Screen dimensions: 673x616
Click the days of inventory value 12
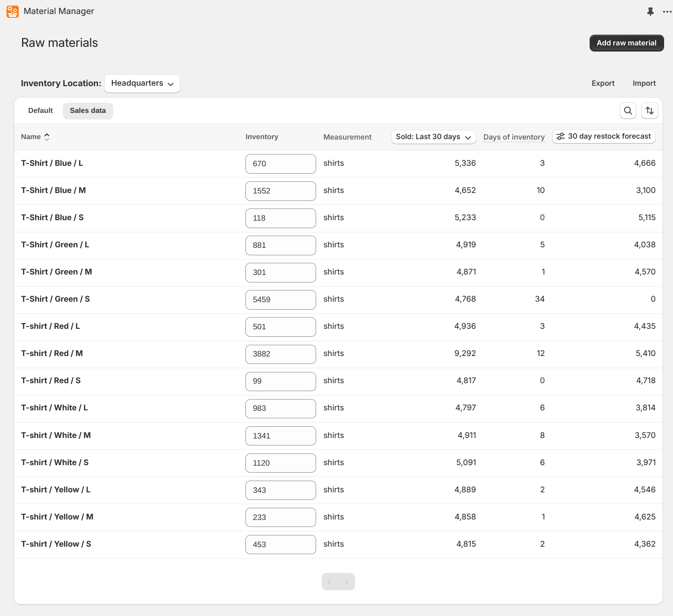click(540, 353)
